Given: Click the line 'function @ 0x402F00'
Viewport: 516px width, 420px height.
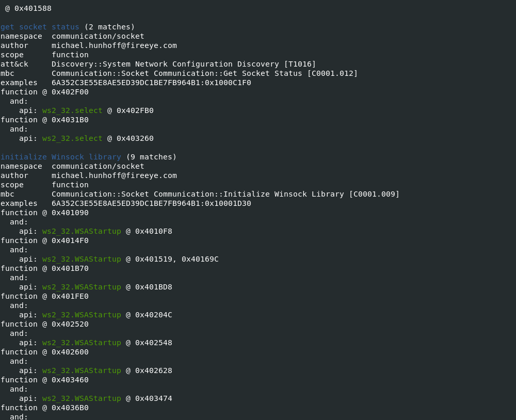Looking at the screenshot, I should pos(44,92).
